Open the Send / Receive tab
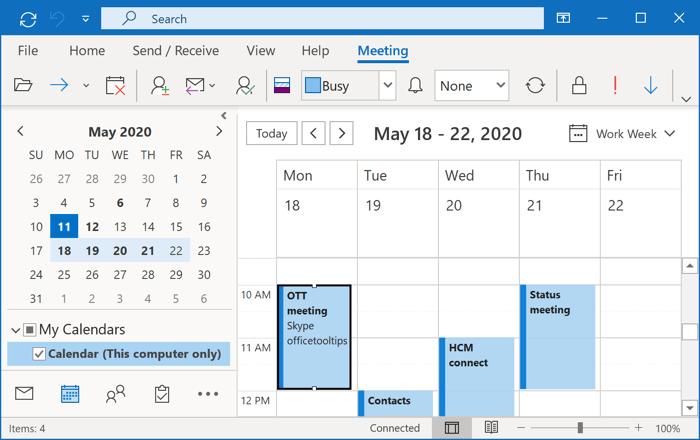This screenshot has width=700, height=440. coord(175,51)
